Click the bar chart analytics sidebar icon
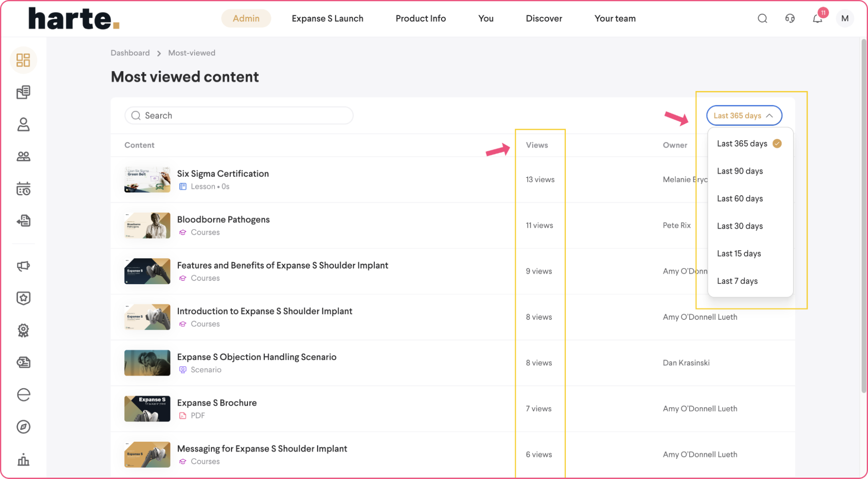868x479 pixels. point(23,459)
